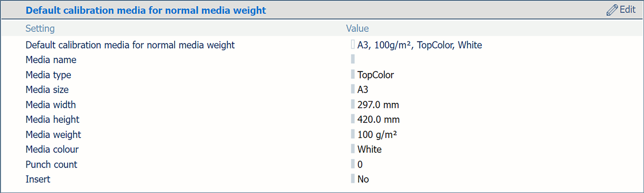644x193 pixels.
Task: Click the 100 g/m² weight value
Action: pos(377,134)
